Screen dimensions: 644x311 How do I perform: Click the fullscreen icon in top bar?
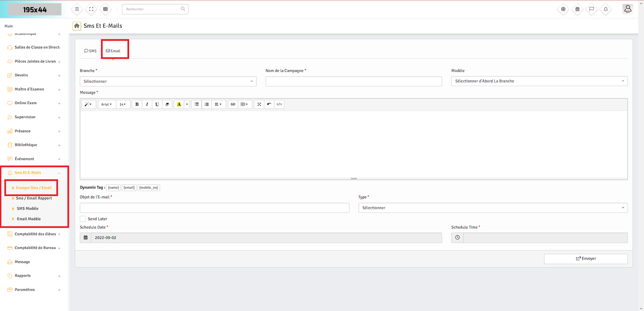pyautogui.click(x=91, y=9)
